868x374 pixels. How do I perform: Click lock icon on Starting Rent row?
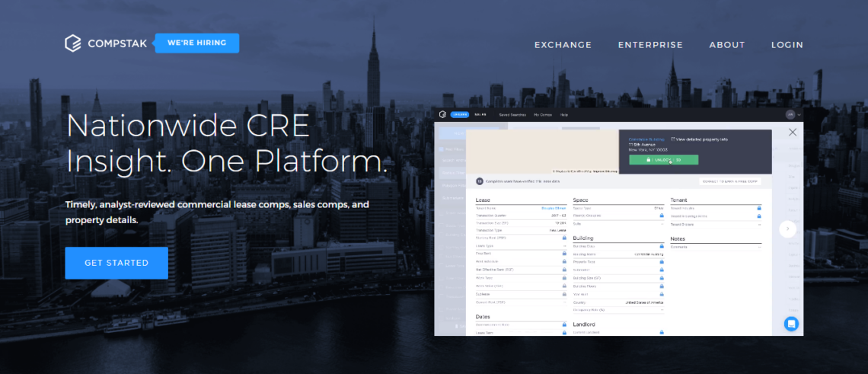tap(564, 238)
